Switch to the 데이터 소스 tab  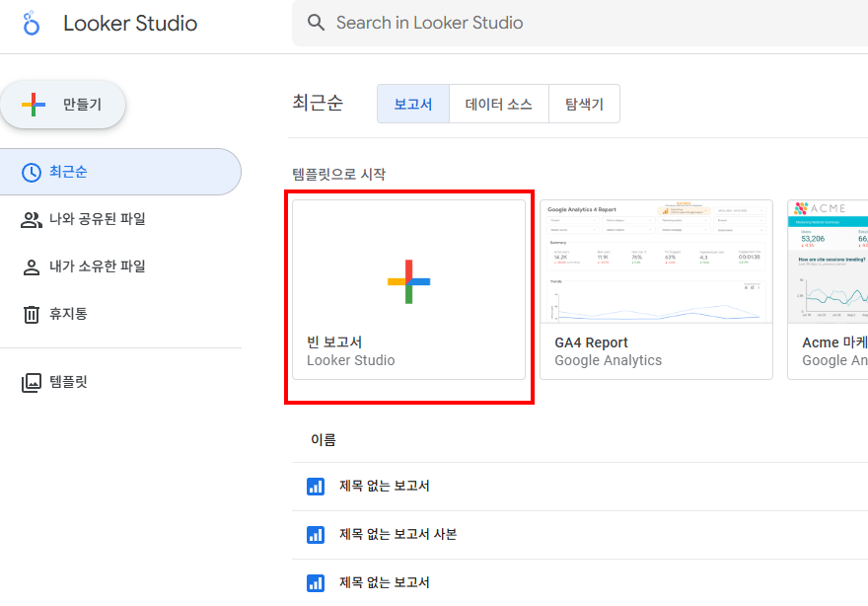pyautogui.click(x=499, y=105)
